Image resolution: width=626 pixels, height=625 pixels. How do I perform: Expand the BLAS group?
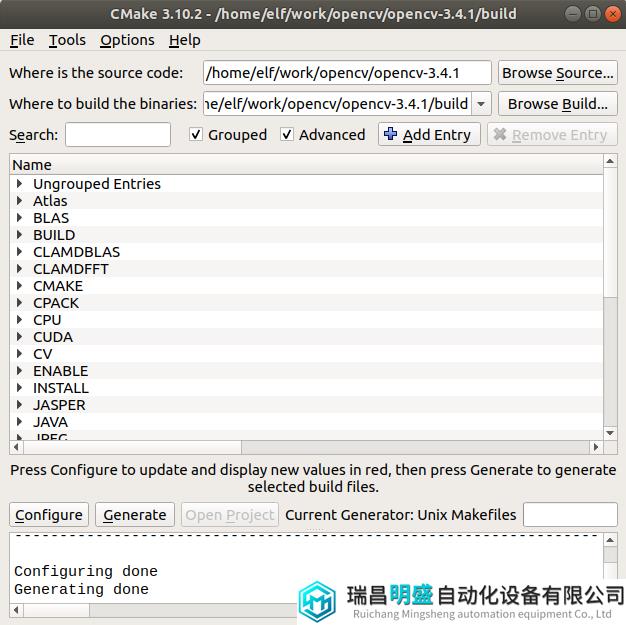19,218
